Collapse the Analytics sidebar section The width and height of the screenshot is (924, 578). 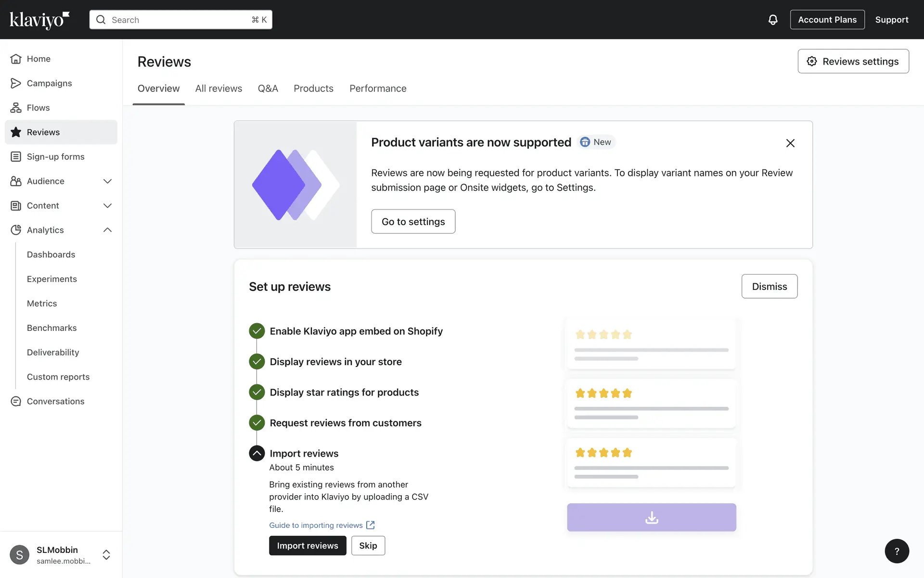(107, 230)
